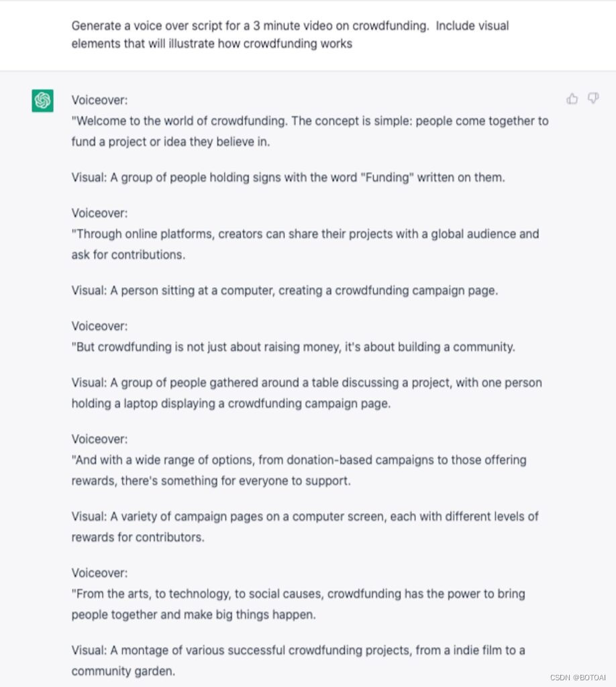Image resolution: width=616 pixels, height=687 pixels.
Task: Click the CSDN @BOTOAI watermark text
Action: click(578, 678)
